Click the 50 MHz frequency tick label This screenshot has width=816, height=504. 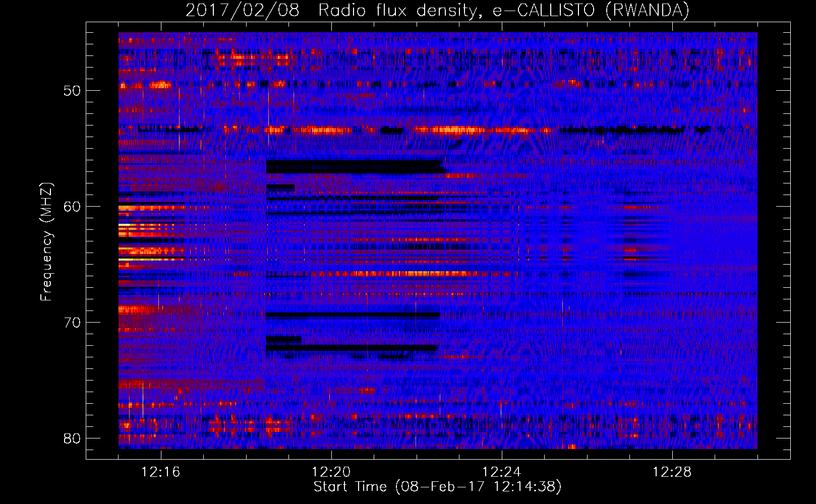coord(72,91)
